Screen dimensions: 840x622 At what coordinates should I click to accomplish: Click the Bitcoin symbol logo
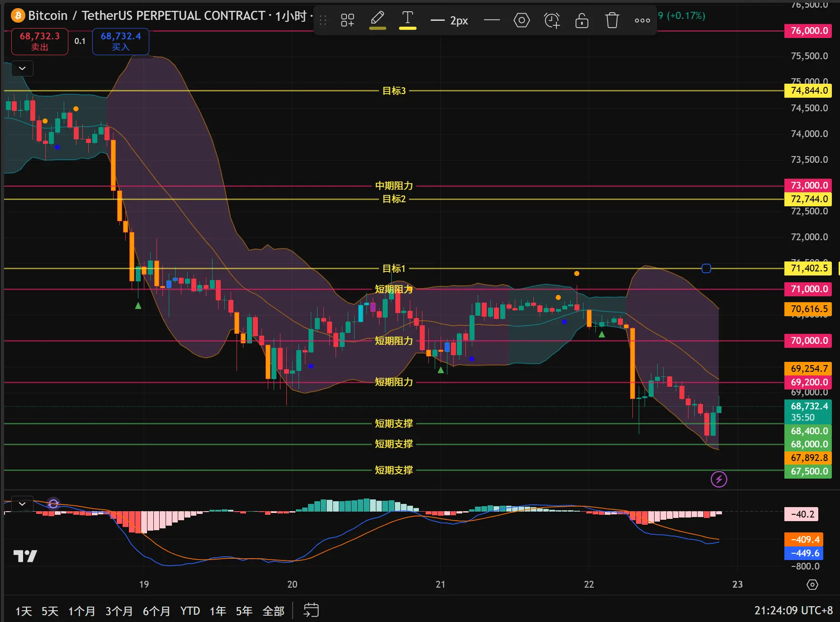pos(18,16)
